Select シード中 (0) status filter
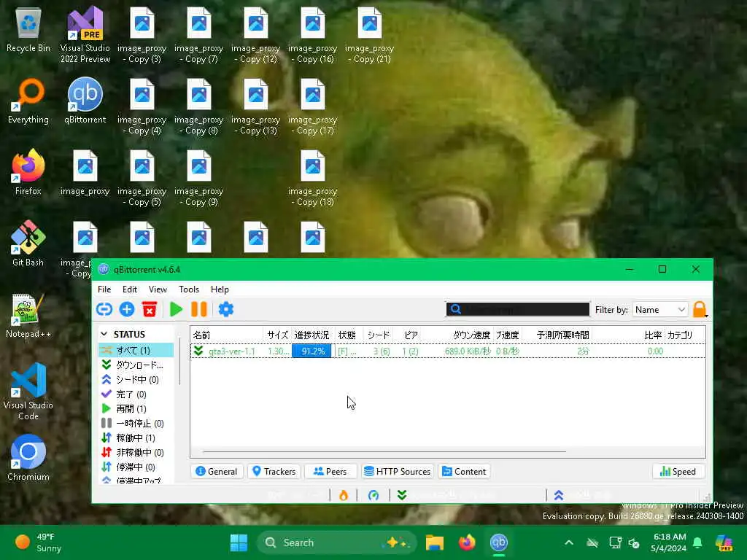Viewport: 747px width, 560px height. 136,379
